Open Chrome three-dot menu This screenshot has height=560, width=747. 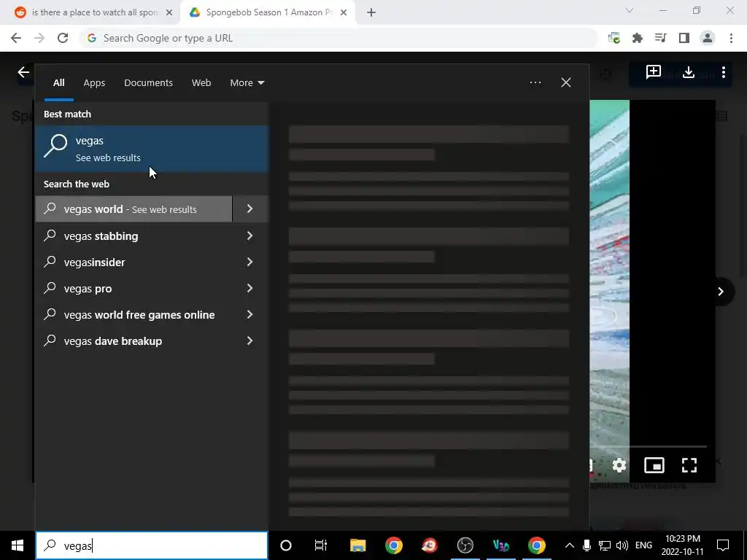click(x=731, y=38)
